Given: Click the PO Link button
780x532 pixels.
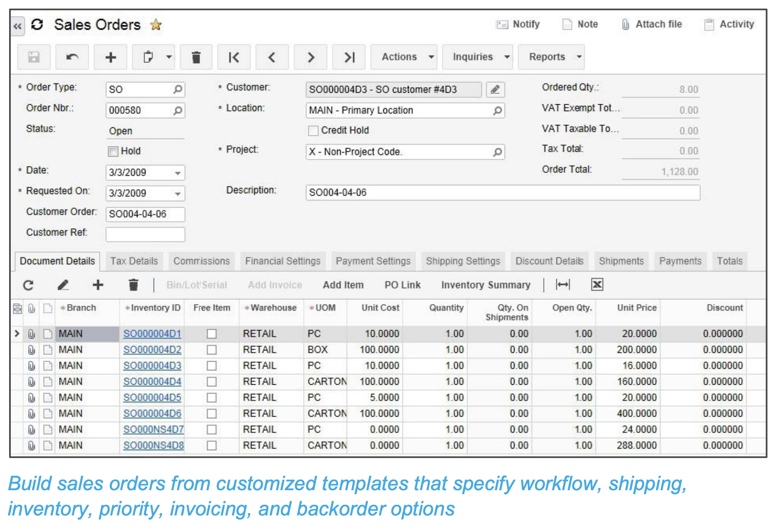Looking at the screenshot, I should click(x=402, y=285).
